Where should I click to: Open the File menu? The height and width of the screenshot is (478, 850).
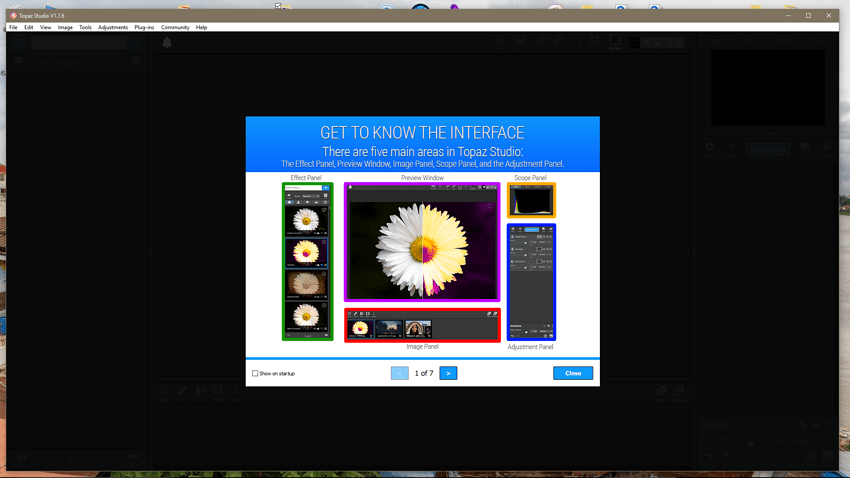coord(13,27)
